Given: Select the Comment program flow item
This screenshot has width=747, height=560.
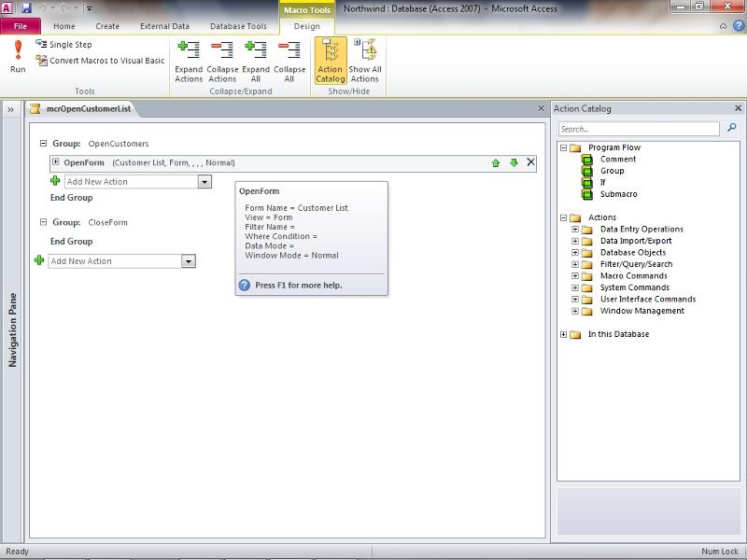Looking at the screenshot, I should tap(618, 159).
